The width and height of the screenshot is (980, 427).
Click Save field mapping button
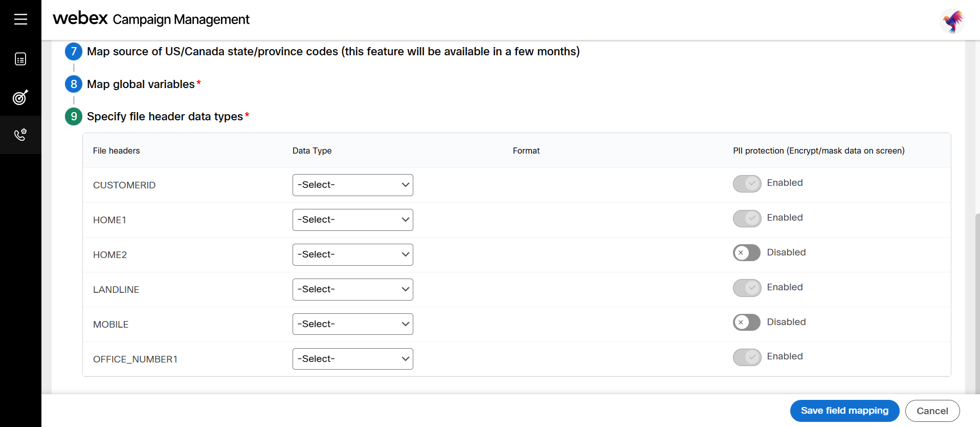click(844, 411)
